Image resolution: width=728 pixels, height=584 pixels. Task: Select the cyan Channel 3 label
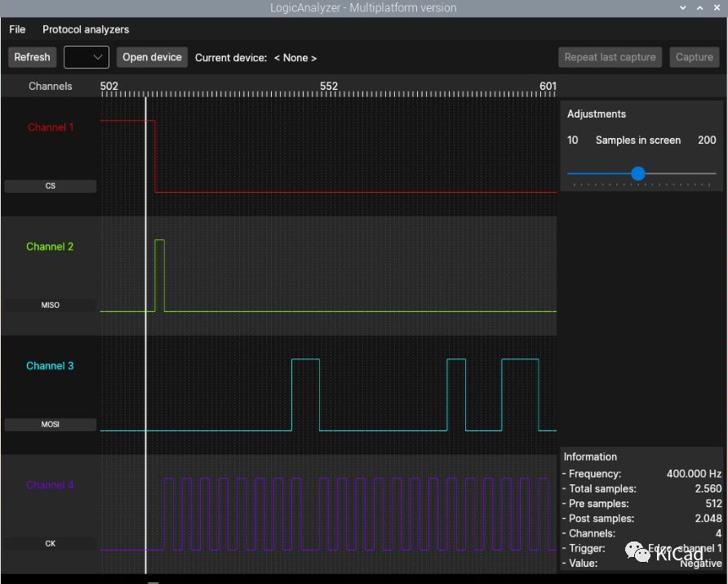coord(51,366)
